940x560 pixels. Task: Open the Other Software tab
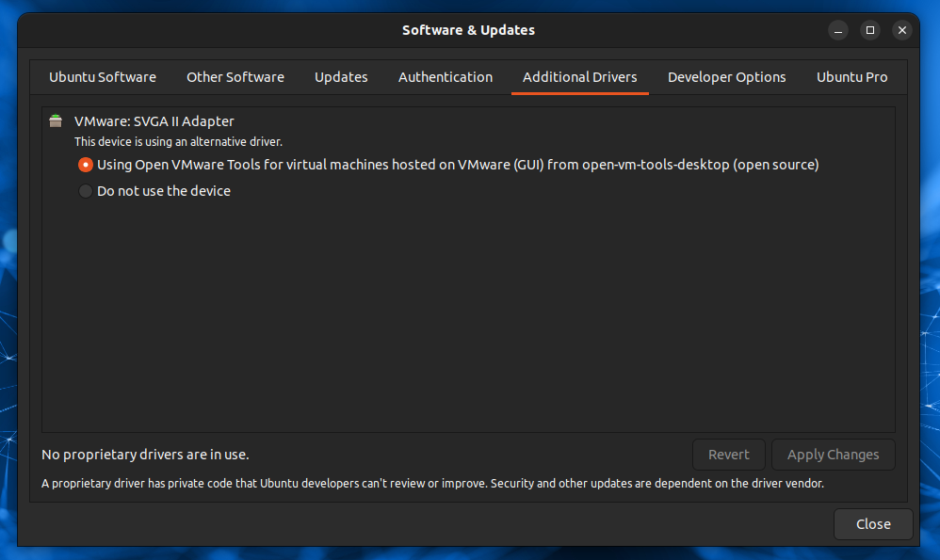pos(235,77)
